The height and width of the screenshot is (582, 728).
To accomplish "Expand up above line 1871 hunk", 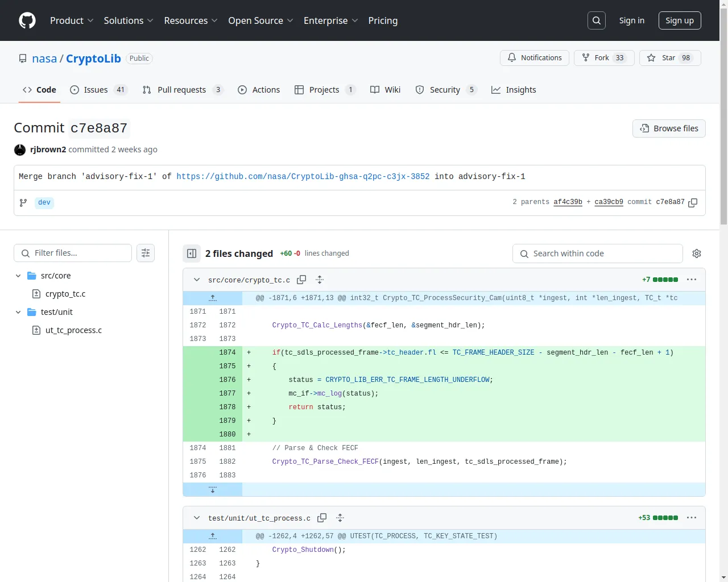I will pyautogui.click(x=213, y=298).
